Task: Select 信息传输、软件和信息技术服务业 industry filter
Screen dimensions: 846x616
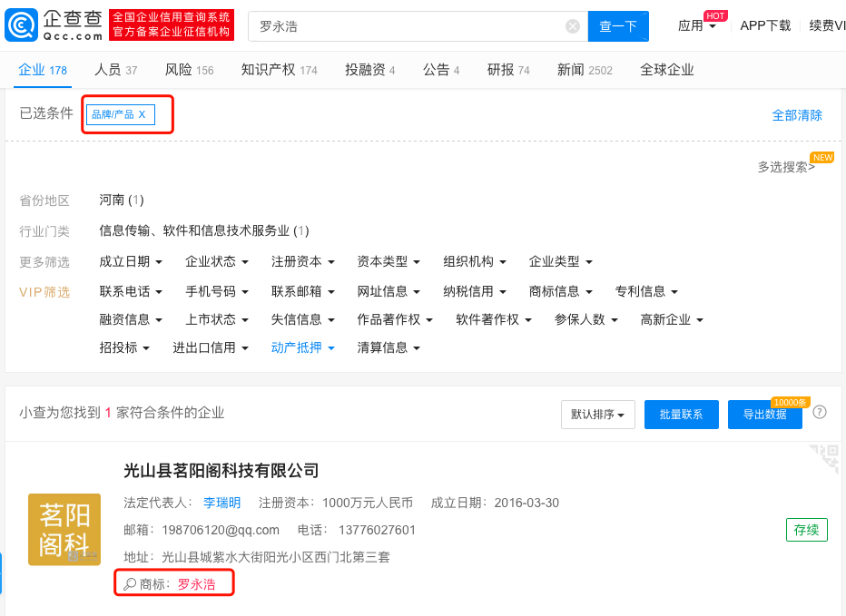Action: pyautogui.click(x=204, y=230)
